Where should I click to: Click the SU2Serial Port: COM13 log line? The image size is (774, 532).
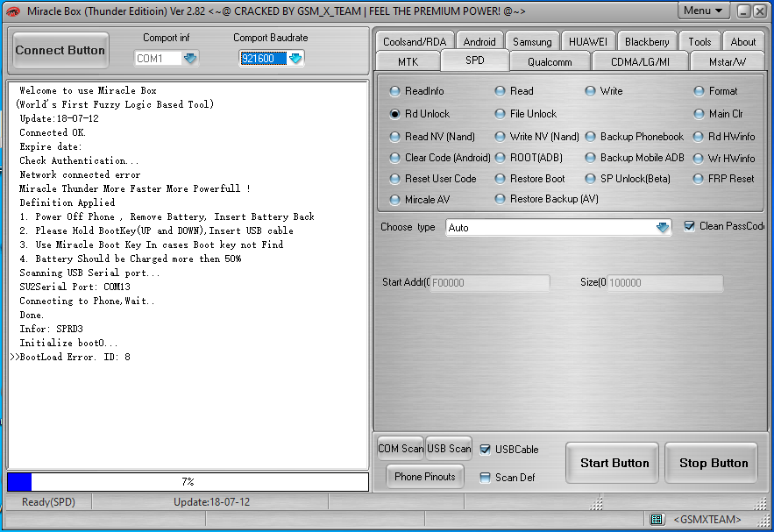click(75, 287)
